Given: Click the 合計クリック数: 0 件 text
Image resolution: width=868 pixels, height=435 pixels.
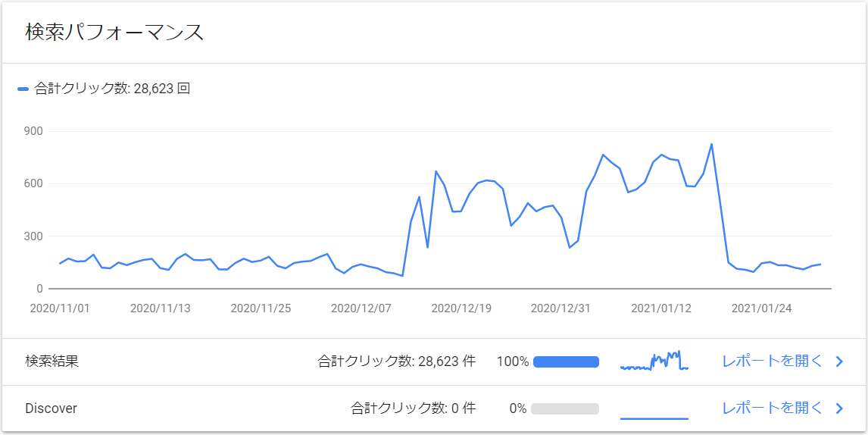Looking at the screenshot, I should (413, 408).
